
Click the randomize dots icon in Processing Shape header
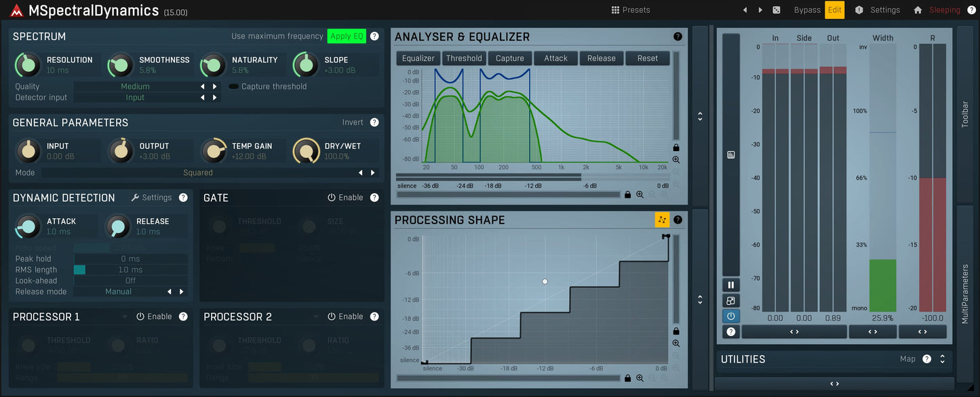(662, 220)
